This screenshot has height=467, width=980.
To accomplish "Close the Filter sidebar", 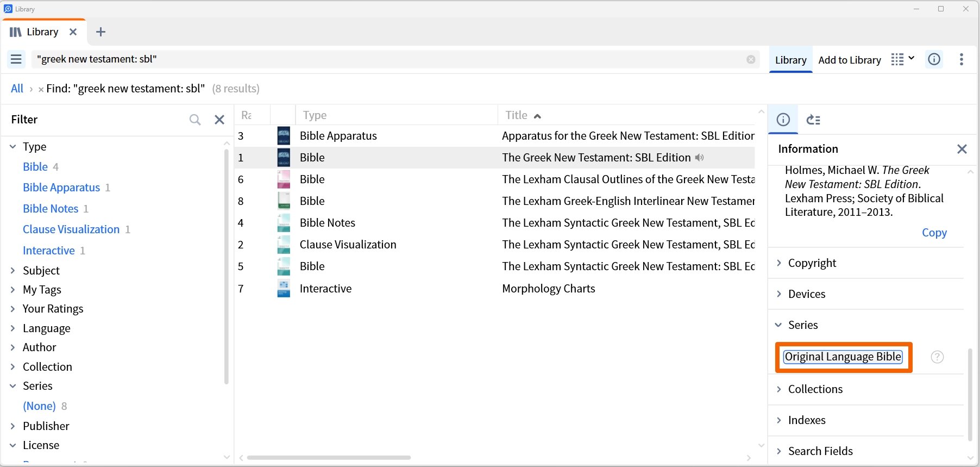I will [219, 120].
